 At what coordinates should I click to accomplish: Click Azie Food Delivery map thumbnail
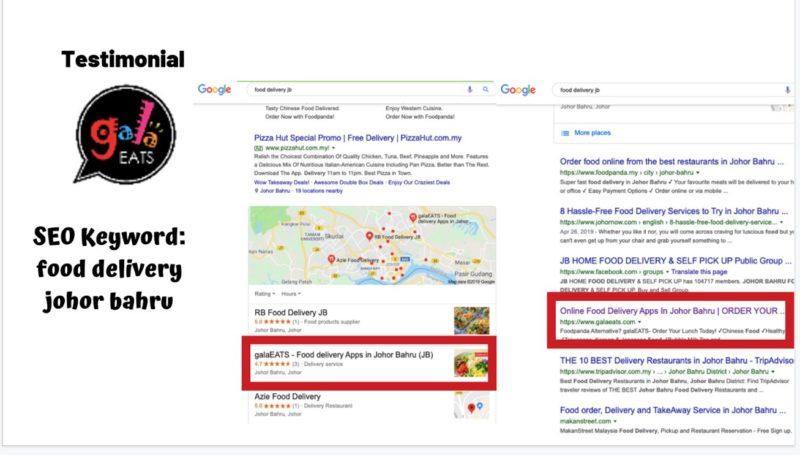(x=471, y=405)
